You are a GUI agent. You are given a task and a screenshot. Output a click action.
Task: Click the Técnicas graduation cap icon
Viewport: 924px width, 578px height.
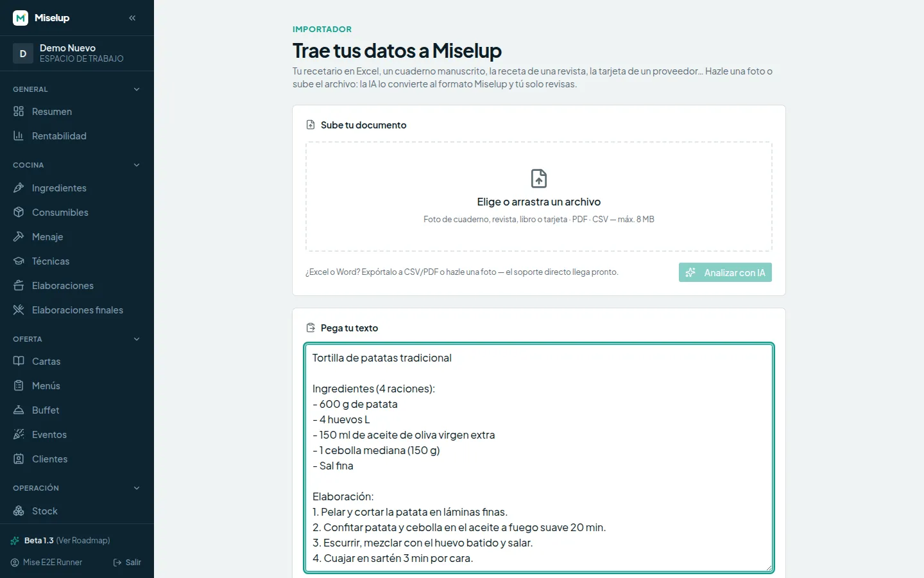pyautogui.click(x=19, y=261)
